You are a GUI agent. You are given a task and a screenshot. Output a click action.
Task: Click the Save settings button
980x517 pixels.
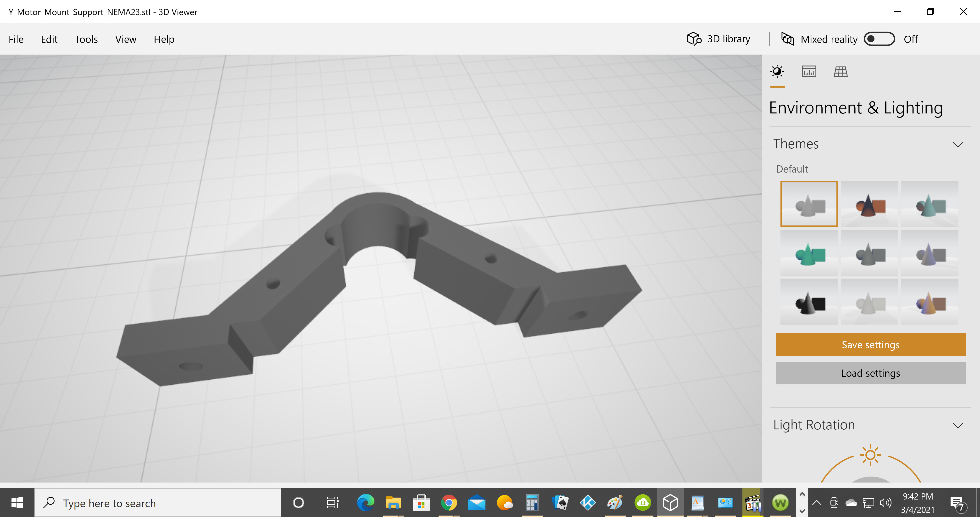click(870, 344)
